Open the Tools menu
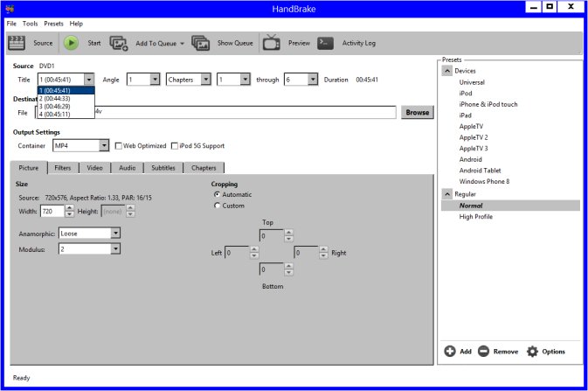 pos(30,24)
